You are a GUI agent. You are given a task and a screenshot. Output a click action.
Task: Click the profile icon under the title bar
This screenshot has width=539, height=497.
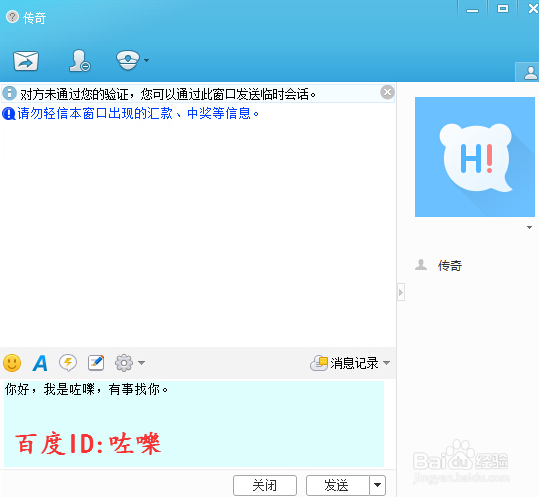click(530, 73)
